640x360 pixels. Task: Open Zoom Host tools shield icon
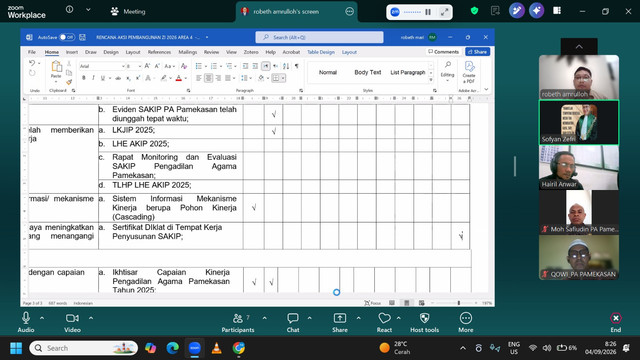(424, 323)
